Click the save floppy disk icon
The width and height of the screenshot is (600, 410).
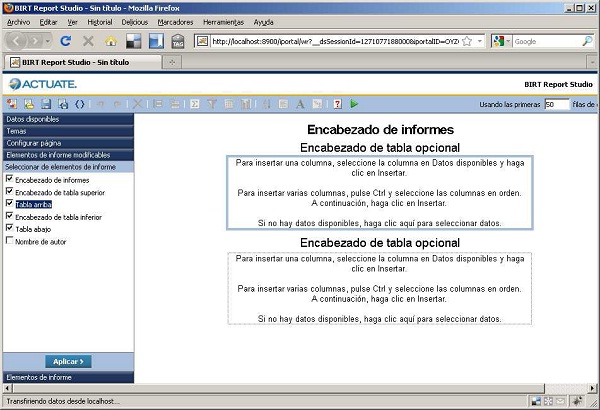pos(46,104)
